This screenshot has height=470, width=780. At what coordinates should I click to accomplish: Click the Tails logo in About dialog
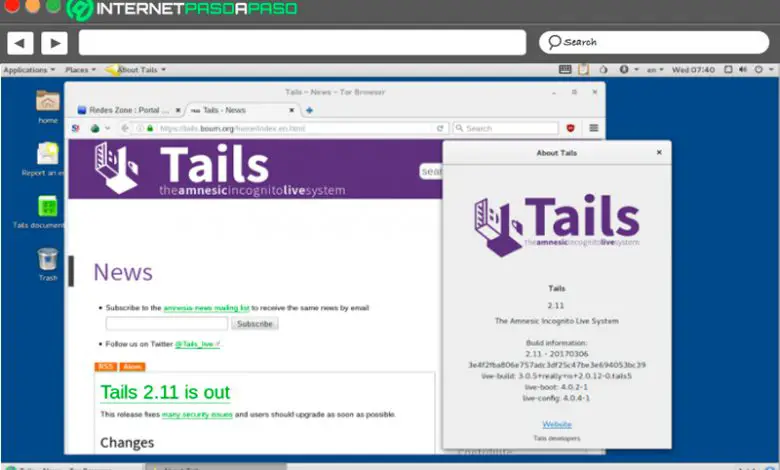pyautogui.click(x=557, y=225)
